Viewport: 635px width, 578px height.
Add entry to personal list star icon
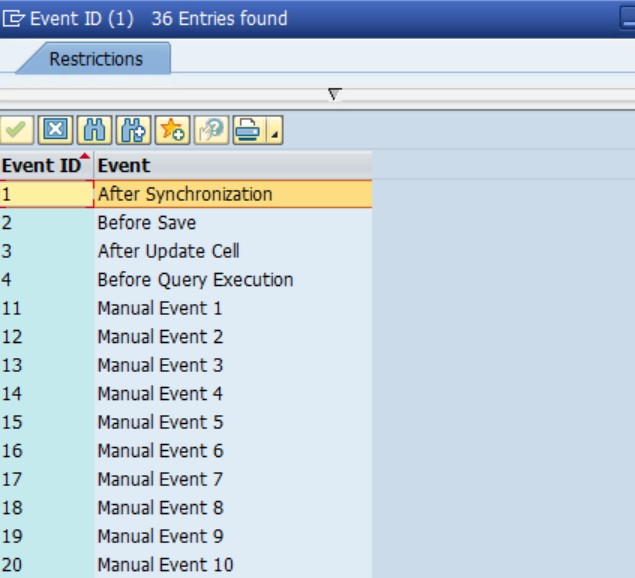point(171,129)
